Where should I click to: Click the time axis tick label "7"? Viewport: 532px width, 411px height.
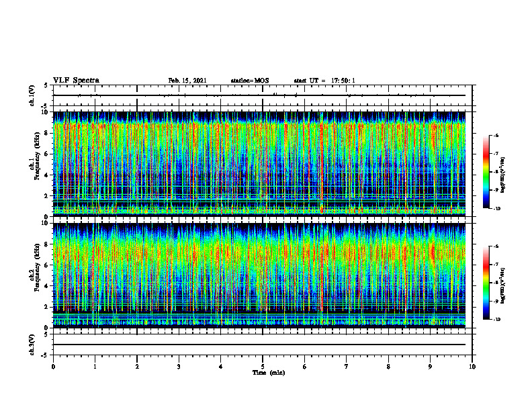pos(347,367)
